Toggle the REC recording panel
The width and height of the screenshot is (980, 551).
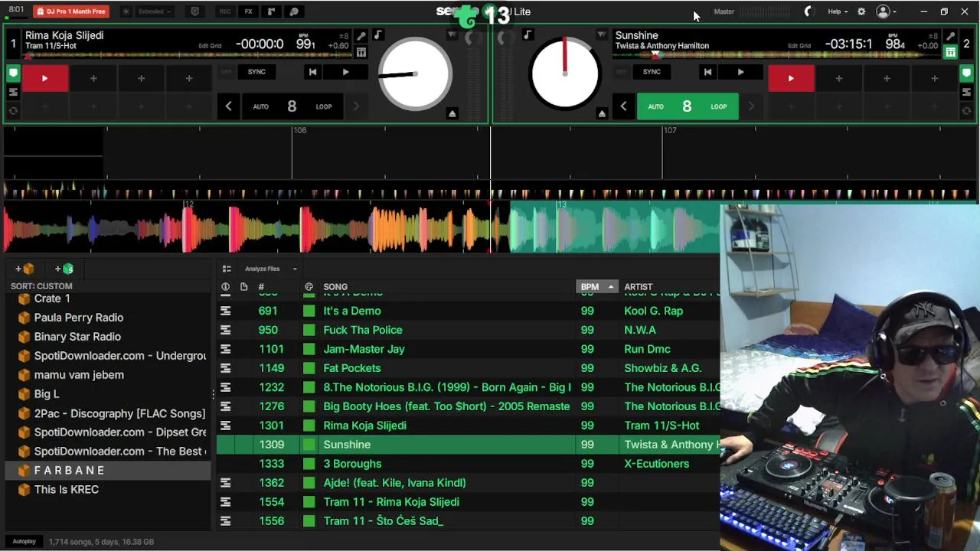tap(225, 11)
